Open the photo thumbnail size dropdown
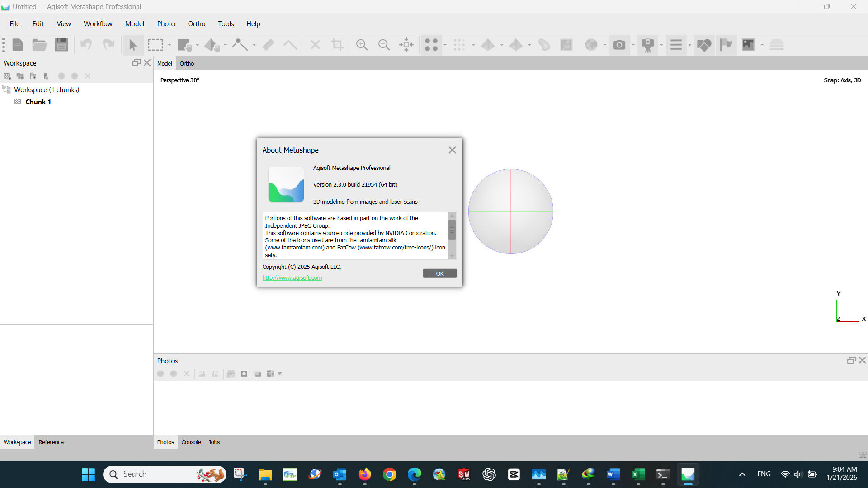Viewport: 868px width, 488px height. [x=280, y=374]
